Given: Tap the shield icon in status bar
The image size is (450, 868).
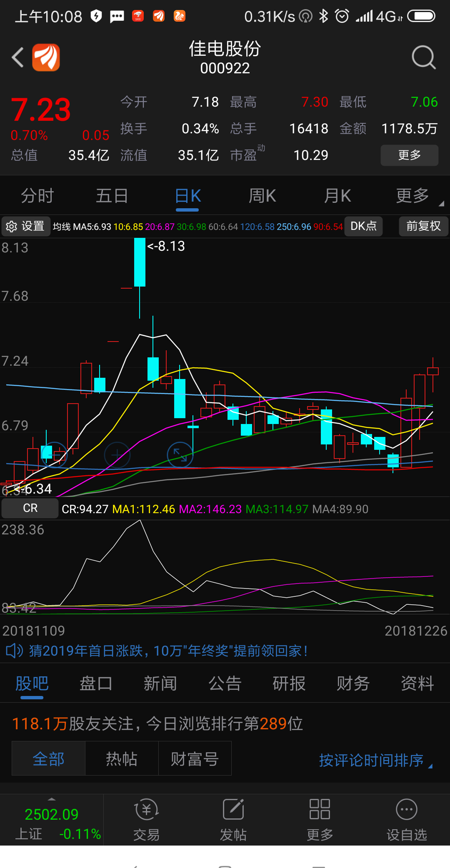Looking at the screenshot, I should (x=96, y=17).
